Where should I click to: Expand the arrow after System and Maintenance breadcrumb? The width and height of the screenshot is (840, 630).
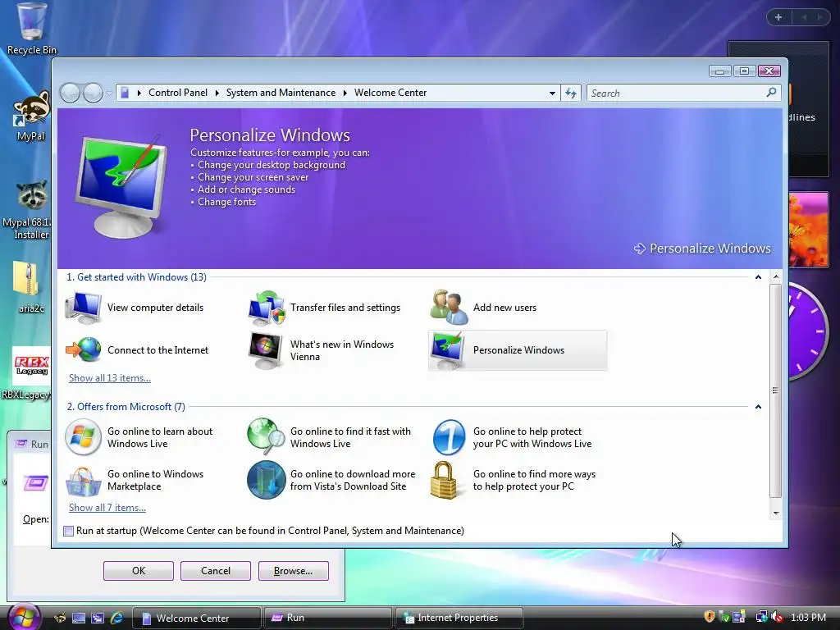(345, 94)
